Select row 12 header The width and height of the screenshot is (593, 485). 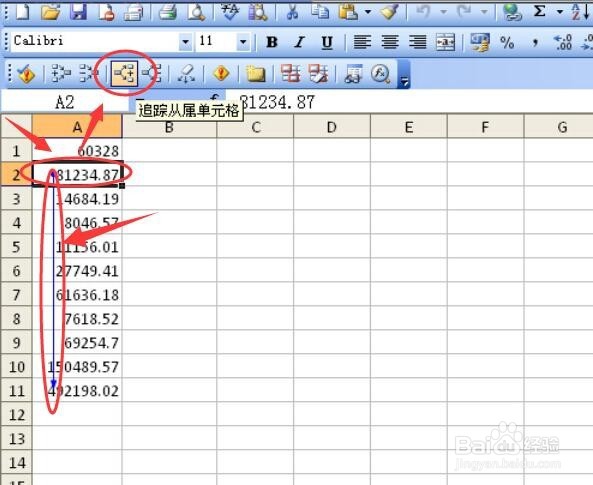(17, 415)
